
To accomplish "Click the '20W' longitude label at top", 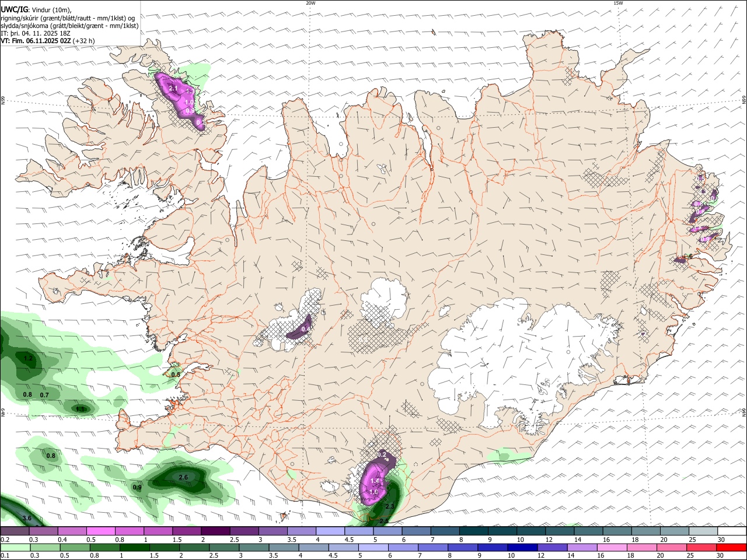I will pos(310,3).
